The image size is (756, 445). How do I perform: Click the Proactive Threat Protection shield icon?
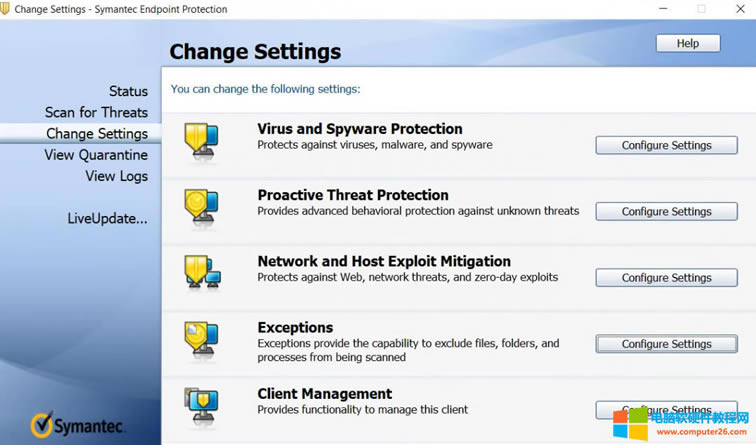[x=201, y=206]
